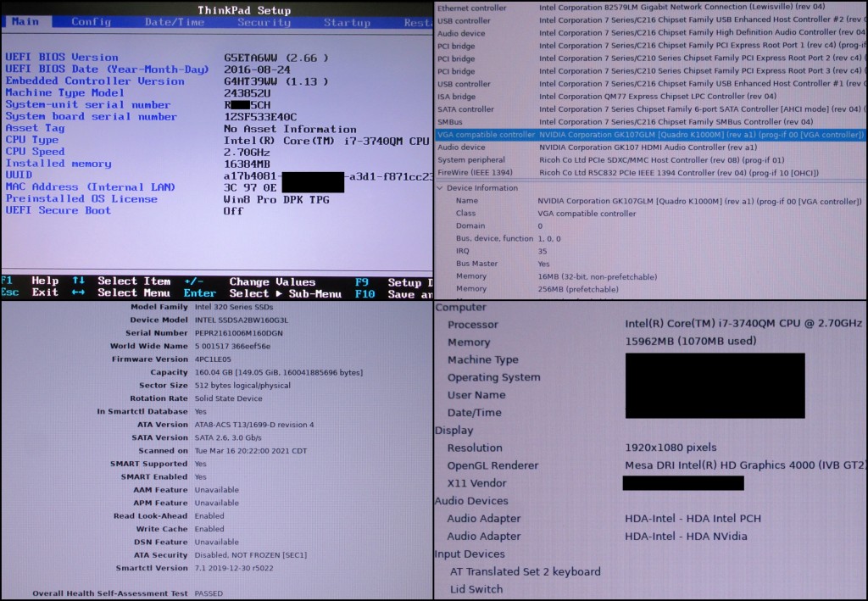Select the USB Enhanced Host Controller #2 row

(x=650, y=20)
